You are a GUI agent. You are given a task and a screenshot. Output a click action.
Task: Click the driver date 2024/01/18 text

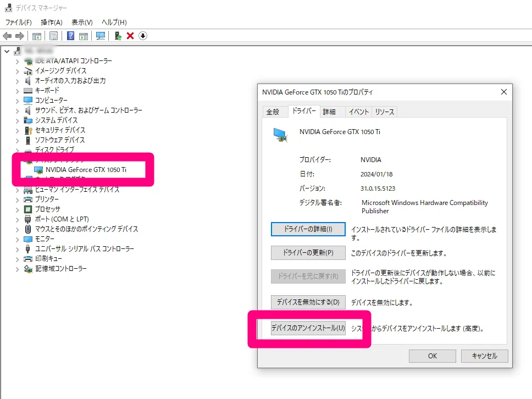[376, 174]
